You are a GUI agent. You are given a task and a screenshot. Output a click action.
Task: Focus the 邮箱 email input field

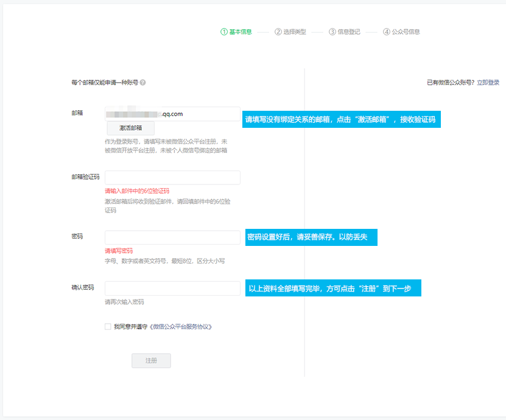click(172, 114)
